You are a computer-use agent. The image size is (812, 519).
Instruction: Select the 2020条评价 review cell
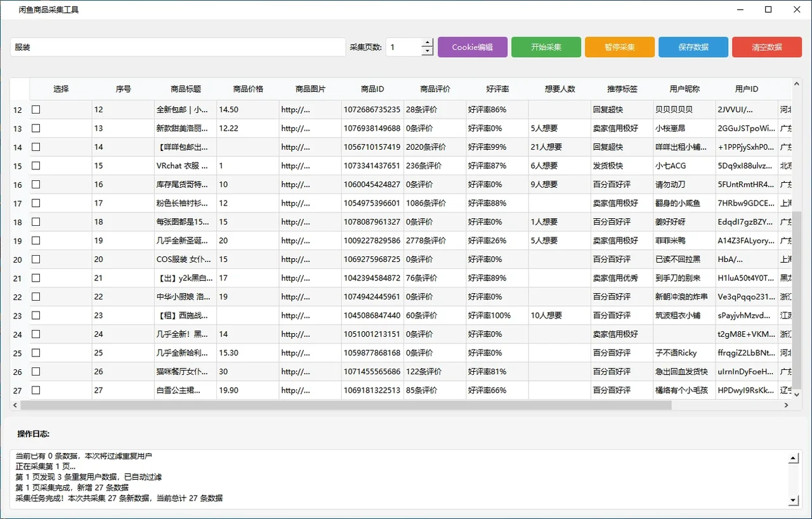pyautogui.click(x=435, y=147)
